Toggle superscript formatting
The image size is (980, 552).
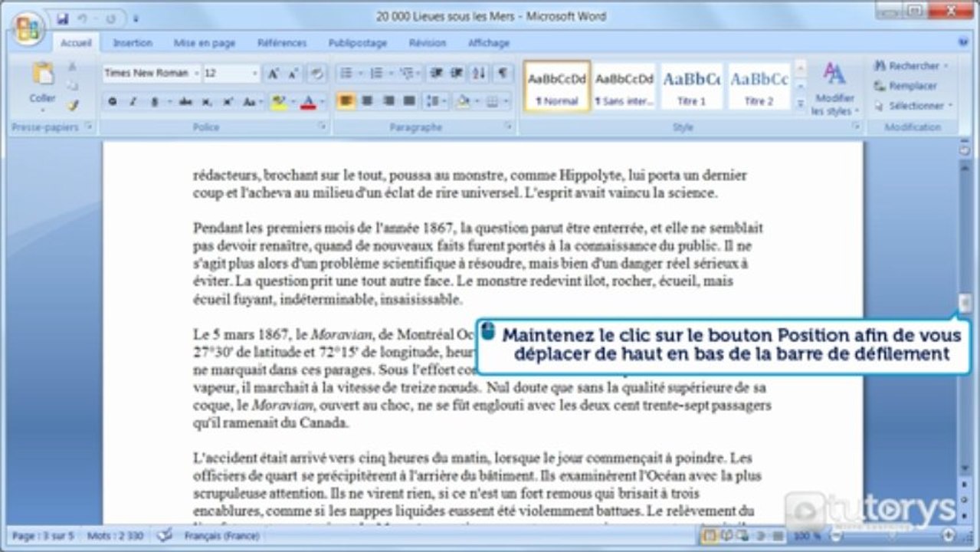[228, 101]
